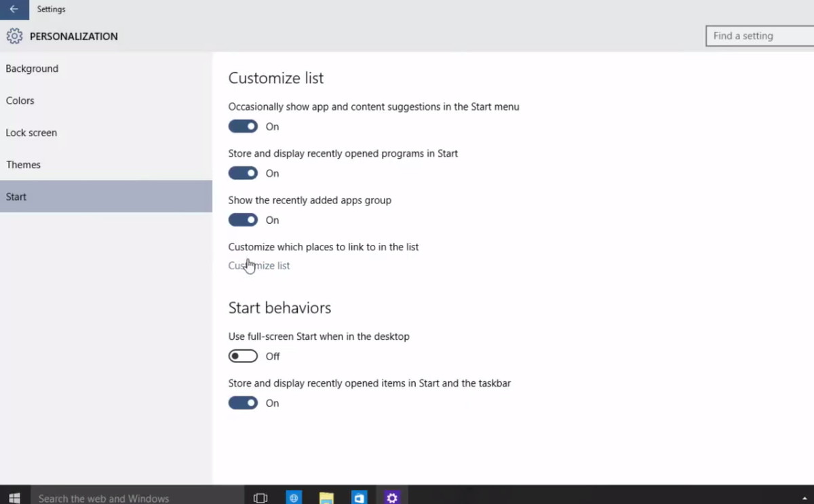Image resolution: width=814 pixels, height=504 pixels.
Task: Show hidden system tray icons arrow
Action: [804, 498]
